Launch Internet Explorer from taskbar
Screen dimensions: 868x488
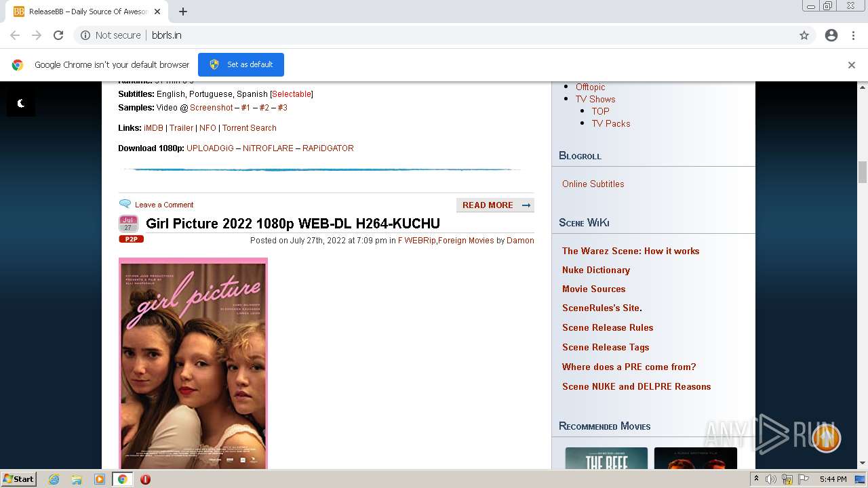54,479
